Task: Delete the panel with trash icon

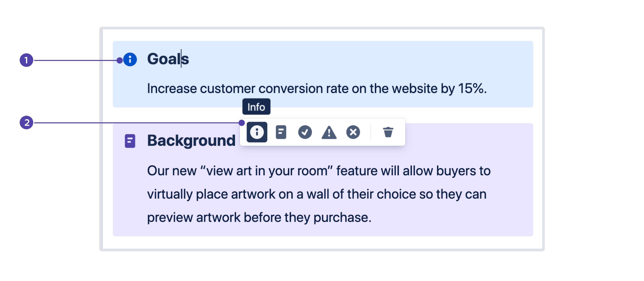Action: [388, 132]
